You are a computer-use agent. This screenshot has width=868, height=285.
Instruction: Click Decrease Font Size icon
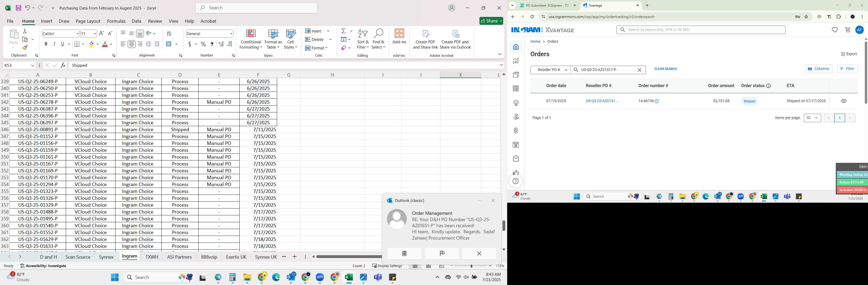[x=110, y=33]
